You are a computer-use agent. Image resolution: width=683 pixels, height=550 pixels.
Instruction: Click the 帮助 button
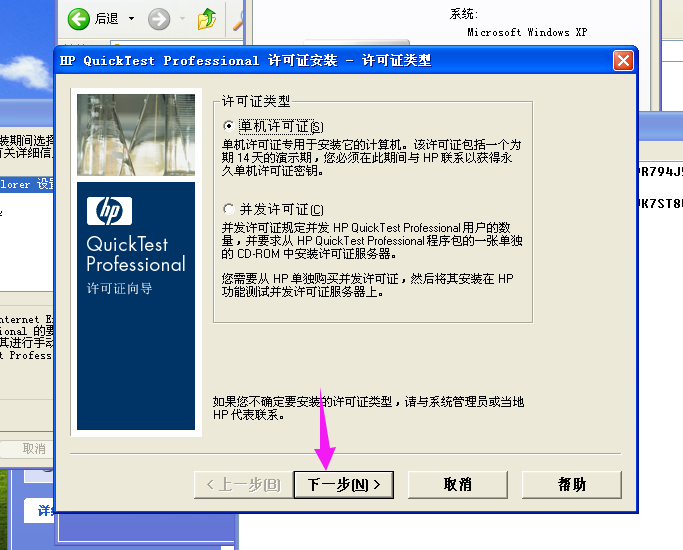click(571, 484)
